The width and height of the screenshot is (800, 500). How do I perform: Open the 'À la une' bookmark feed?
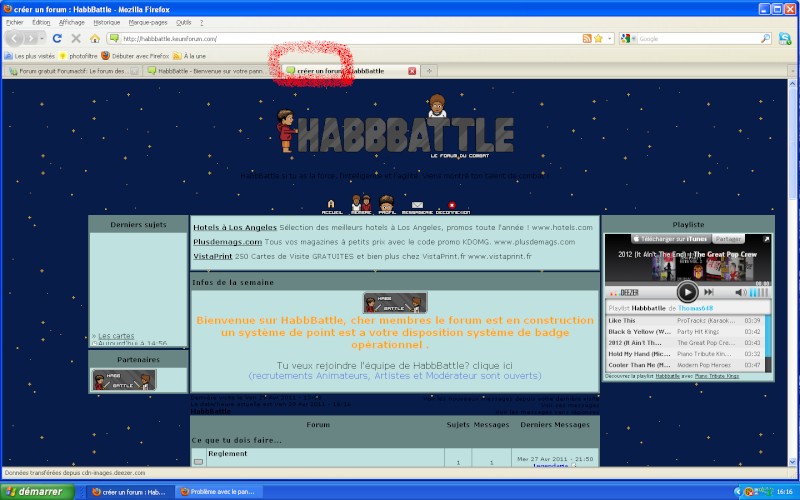(190, 56)
